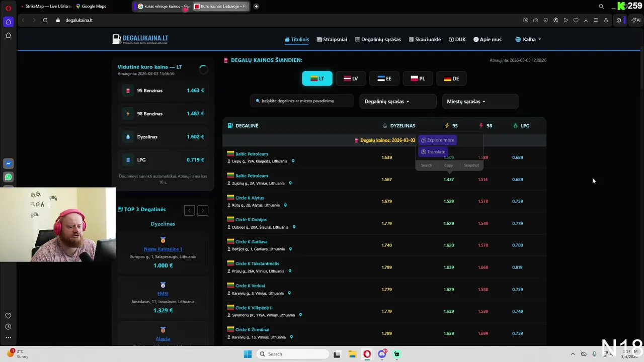Open the sidebar three-dots setup menu
Viewport: 644px width, 362px height.
(x=8, y=337)
